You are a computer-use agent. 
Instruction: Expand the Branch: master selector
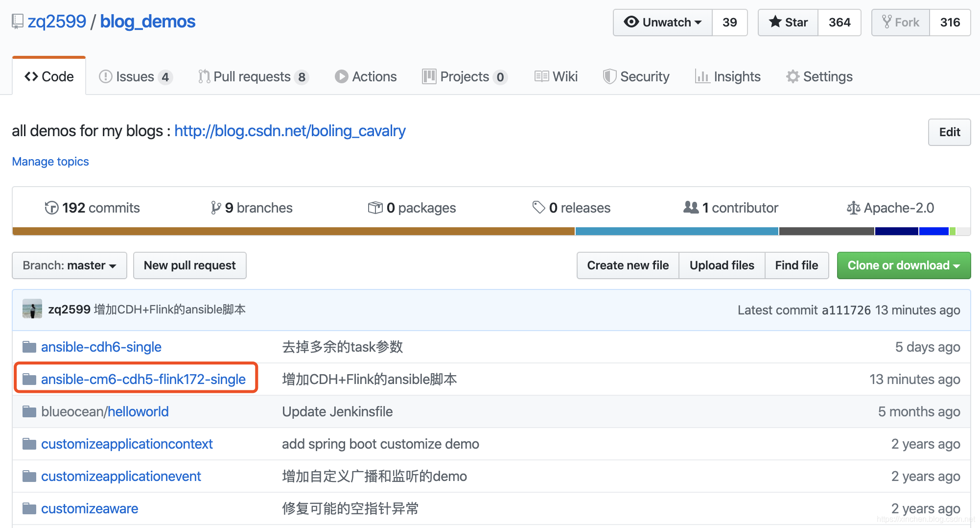tap(70, 265)
